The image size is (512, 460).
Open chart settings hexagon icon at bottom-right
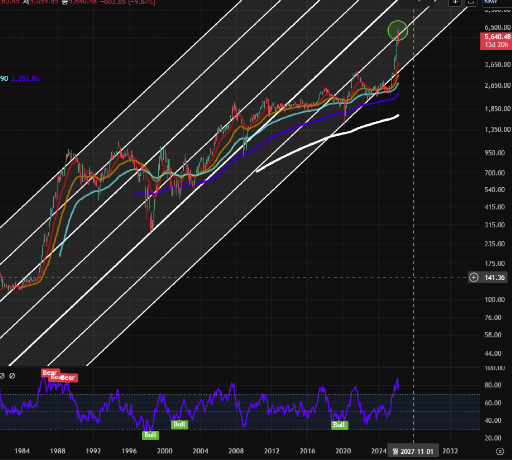[500, 451]
